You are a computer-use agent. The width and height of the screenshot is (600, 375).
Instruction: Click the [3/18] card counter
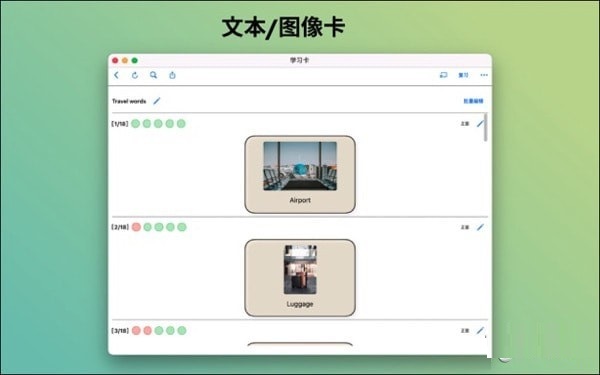[x=120, y=330]
